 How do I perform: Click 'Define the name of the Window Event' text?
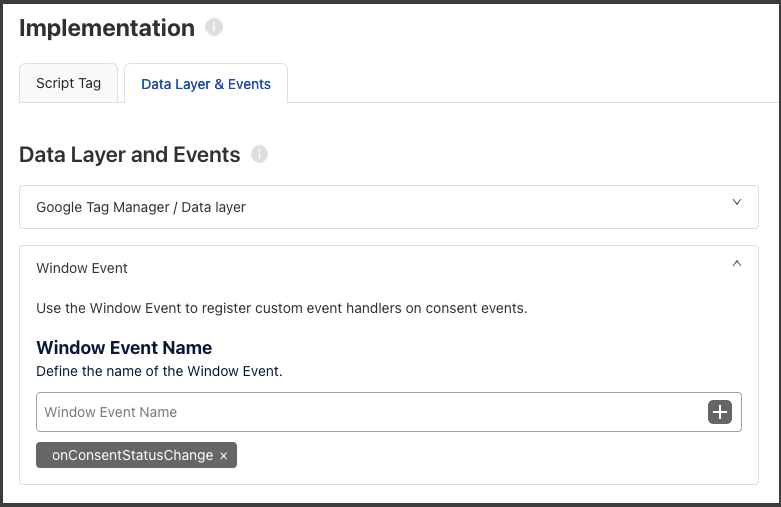159,372
